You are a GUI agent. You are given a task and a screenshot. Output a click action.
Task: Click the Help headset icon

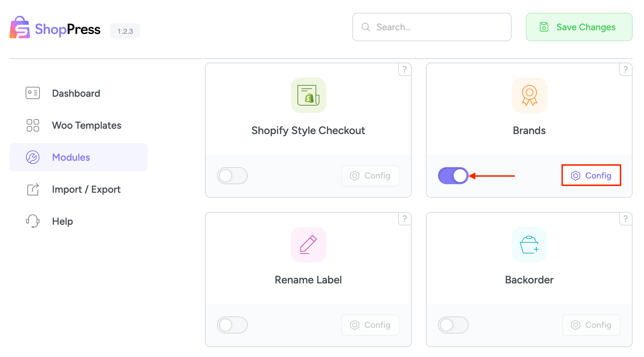pos(32,221)
